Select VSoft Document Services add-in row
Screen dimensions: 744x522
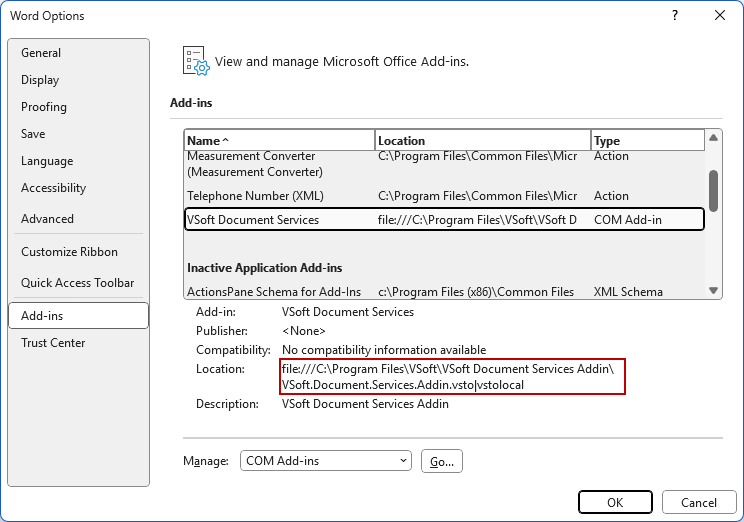[444, 219]
